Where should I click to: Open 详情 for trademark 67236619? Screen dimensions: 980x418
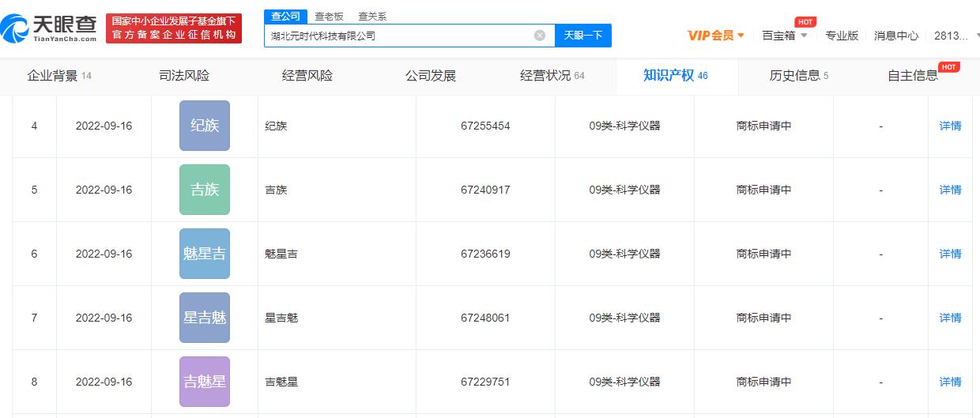tap(950, 254)
